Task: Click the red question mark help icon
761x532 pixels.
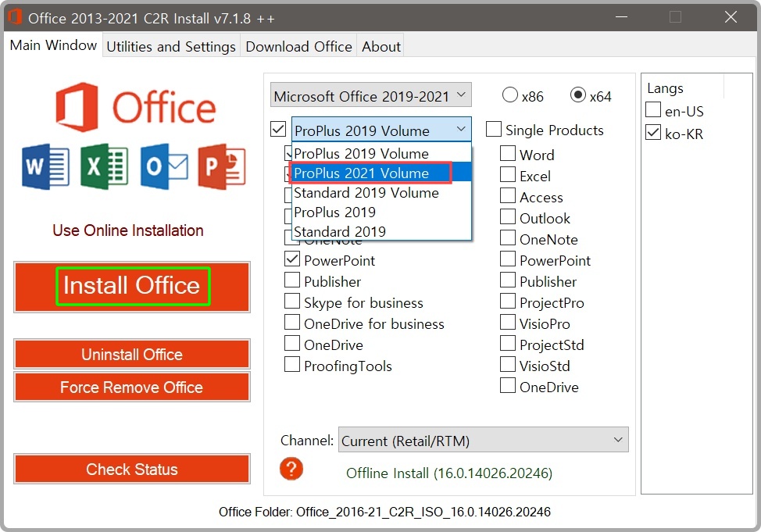Action: pos(291,469)
